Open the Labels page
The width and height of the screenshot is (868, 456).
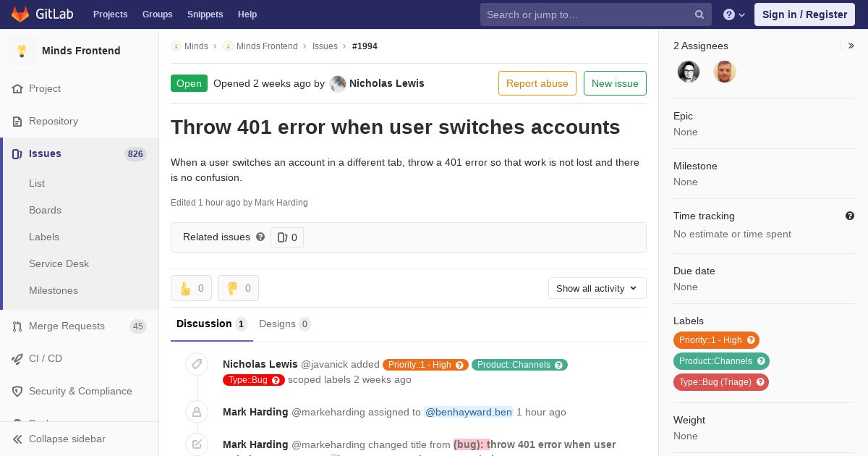click(44, 237)
